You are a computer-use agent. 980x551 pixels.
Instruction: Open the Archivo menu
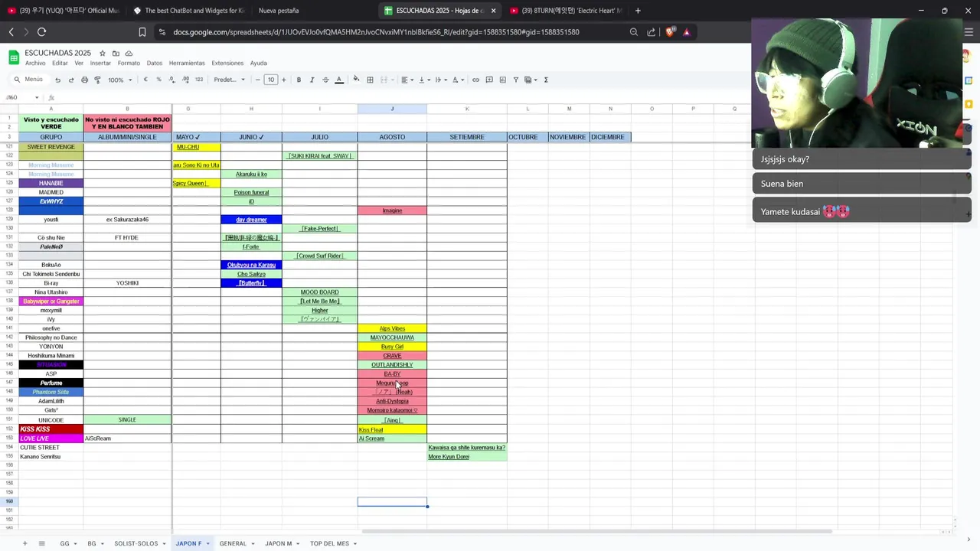(35, 63)
